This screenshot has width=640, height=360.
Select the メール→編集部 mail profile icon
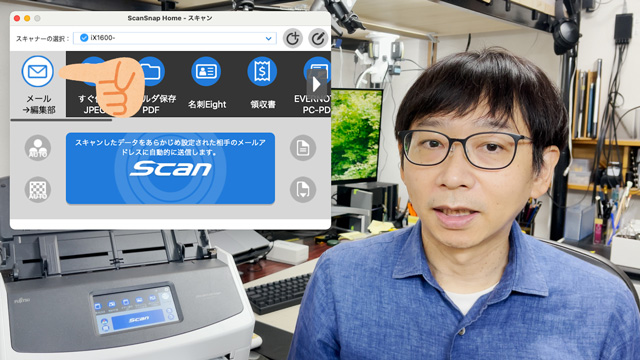38,71
